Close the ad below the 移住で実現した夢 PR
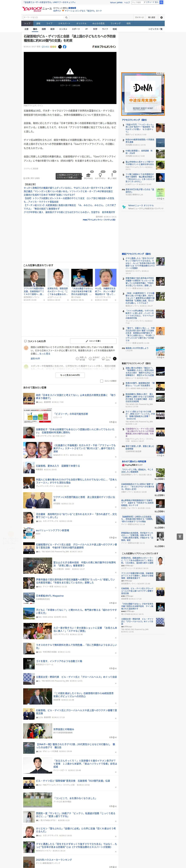The width and height of the screenshot is (186, 868). [163, 456]
